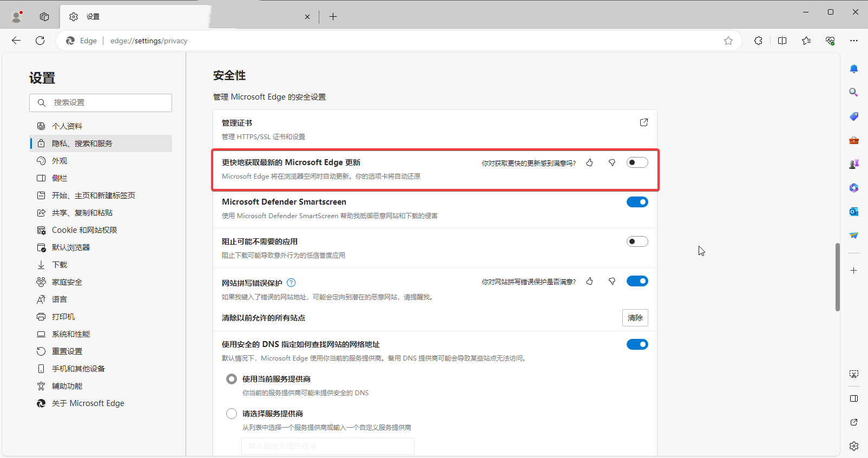Open 隐私、搜索和服务 settings section
868x458 pixels.
pyautogui.click(x=101, y=143)
